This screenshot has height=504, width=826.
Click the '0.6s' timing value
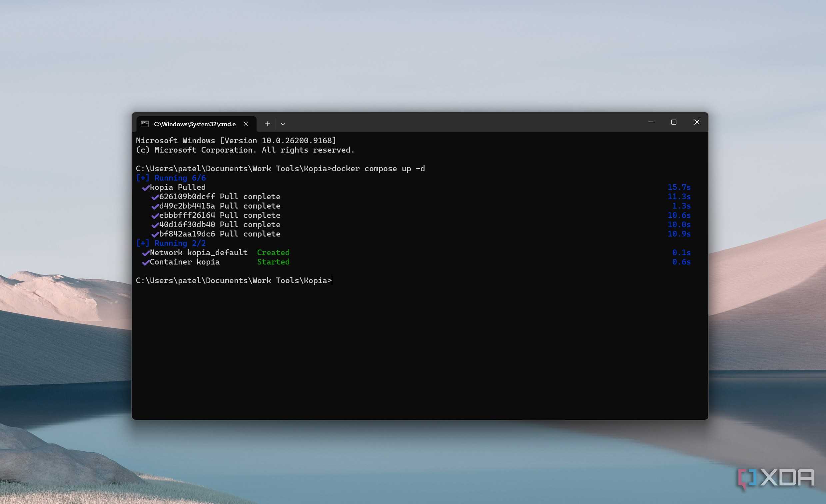(681, 262)
